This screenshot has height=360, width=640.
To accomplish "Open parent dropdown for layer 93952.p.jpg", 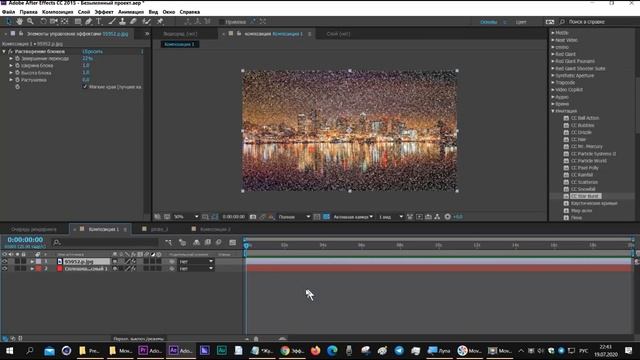I will (196, 261).
